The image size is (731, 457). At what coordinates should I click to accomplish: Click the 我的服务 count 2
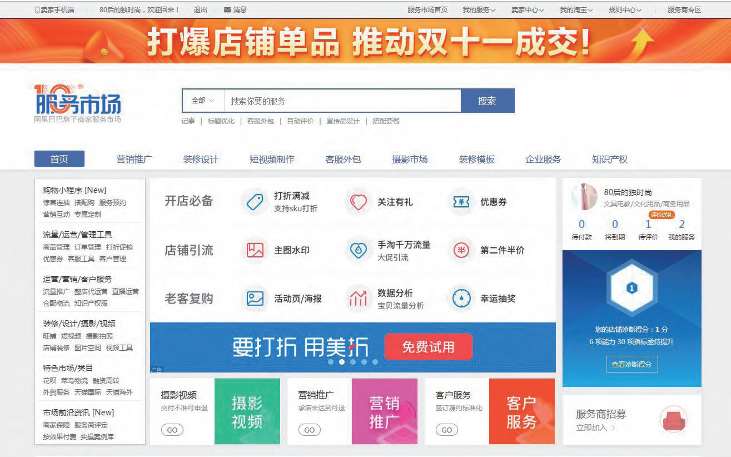click(x=682, y=224)
